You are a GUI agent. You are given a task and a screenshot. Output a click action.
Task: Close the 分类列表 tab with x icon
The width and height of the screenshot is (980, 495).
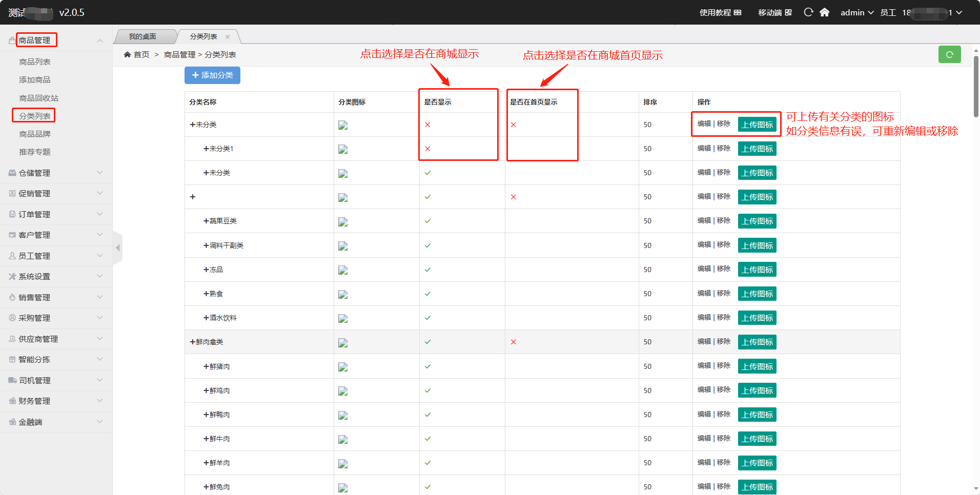[228, 37]
